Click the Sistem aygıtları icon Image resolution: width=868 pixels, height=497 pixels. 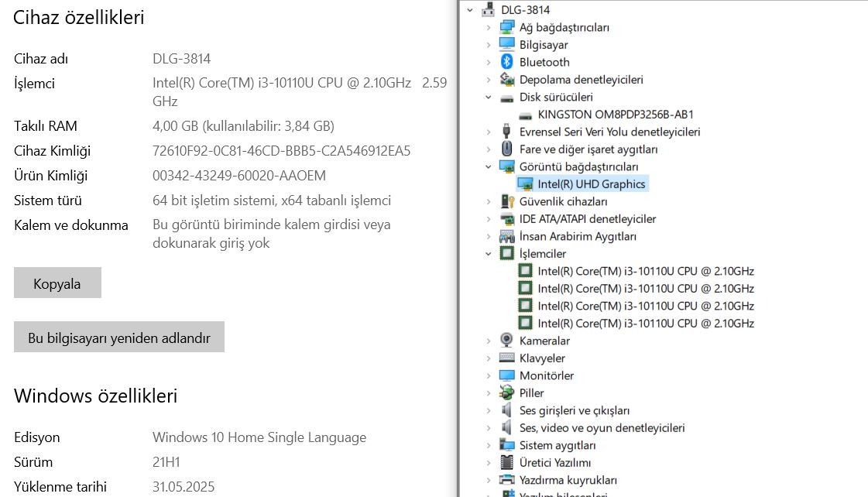(x=506, y=445)
